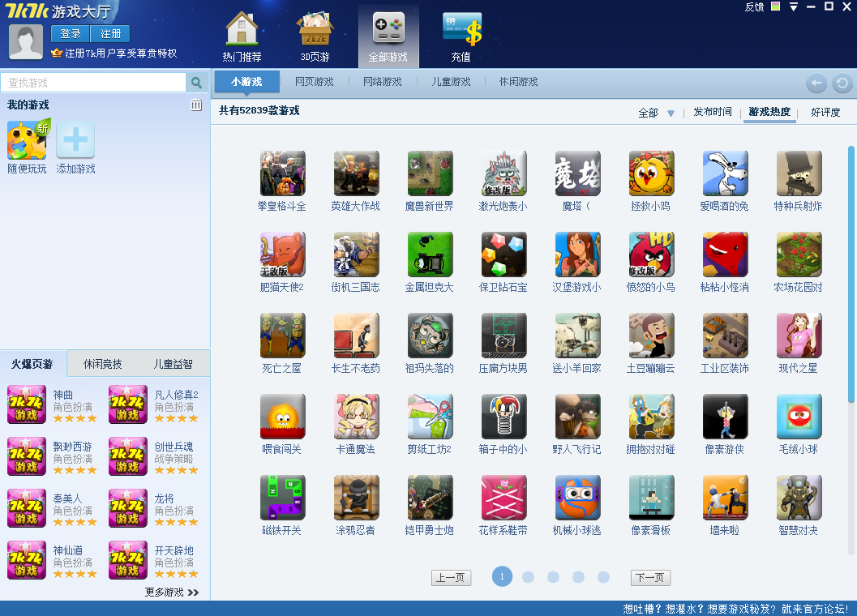Click the back arrow navigation icon
857x616 pixels.
point(816,83)
